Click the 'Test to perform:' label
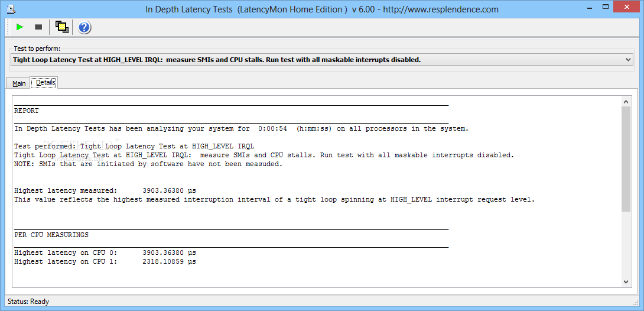This screenshot has height=311, width=644. click(x=37, y=48)
